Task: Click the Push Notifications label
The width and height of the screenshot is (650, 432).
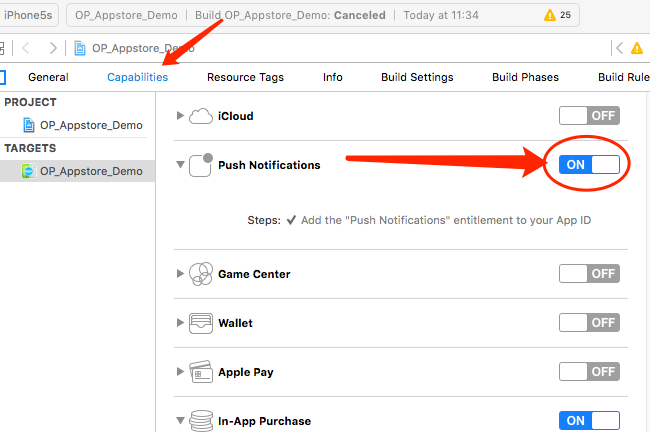Action: [x=269, y=165]
